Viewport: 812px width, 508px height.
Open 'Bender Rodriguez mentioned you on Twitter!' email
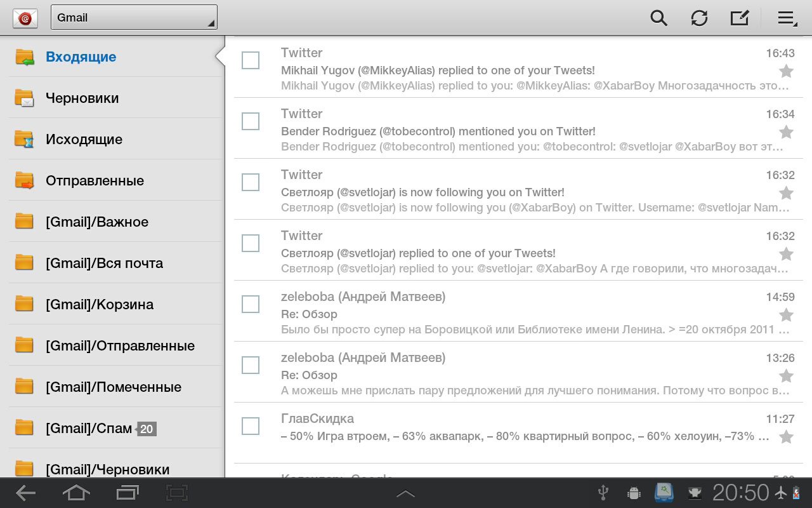coord(438,131)
